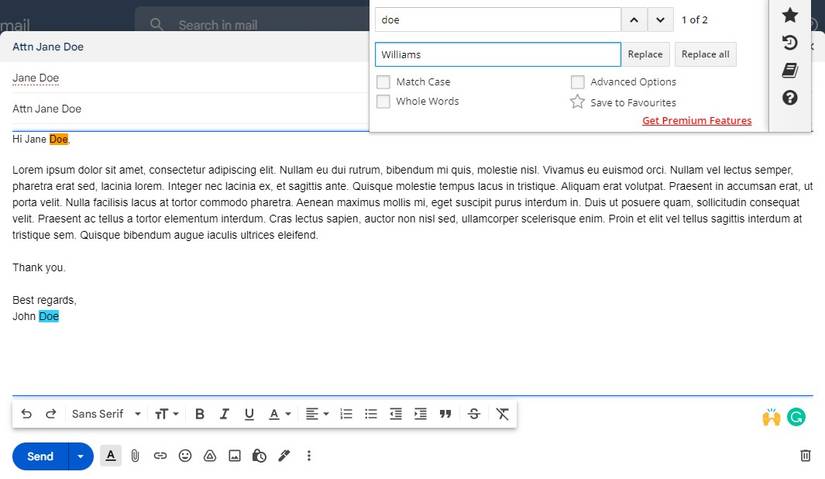Click the '1 of 2' match counter

tap(695, 20)
